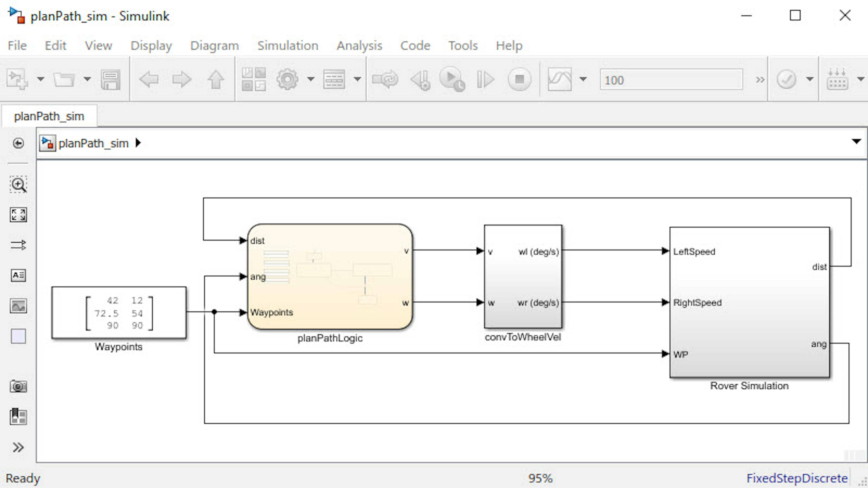The width and height of the screenshot is (868, 488).
Task: Click the Screenshot camera icon
Action: point(18,386)
